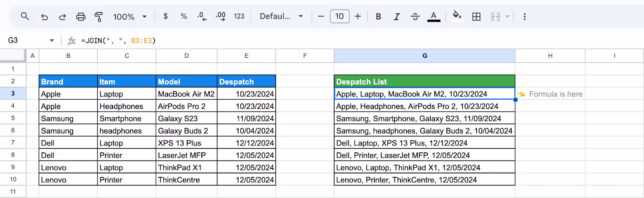The height and width of the screenshot is (198, 644).
Task: Format selection as currency
Action: pyautogui.click(x=165, y=17)
